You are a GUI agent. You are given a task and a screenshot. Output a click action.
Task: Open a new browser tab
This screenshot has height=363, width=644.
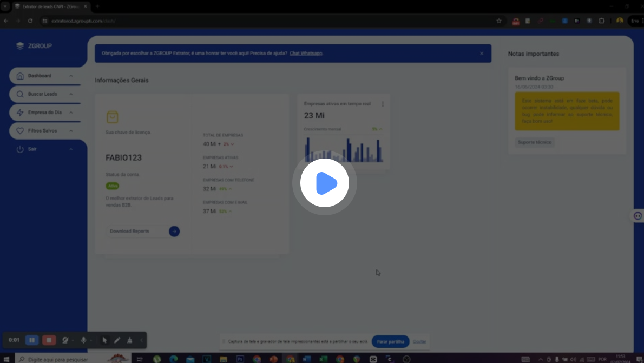coord(97,6)
